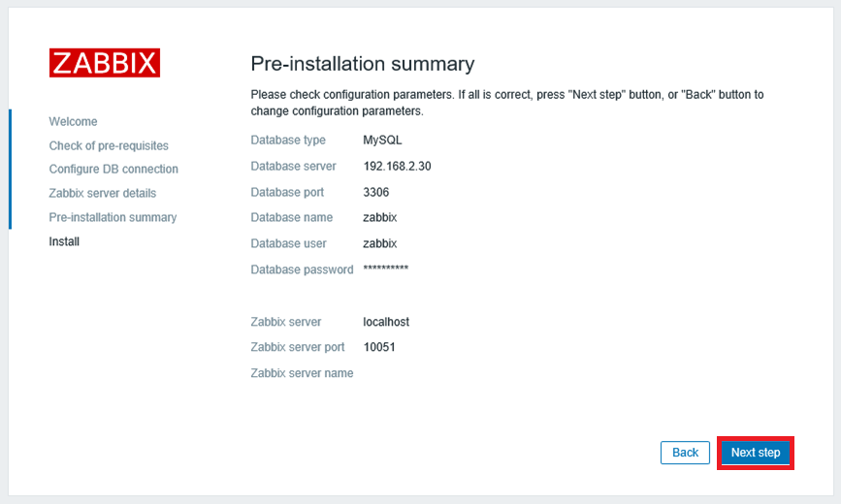Select the Welcome step in sidebar
Image resolution: width=841 pixels, height=504 pixels.
(x=73, y=121)
